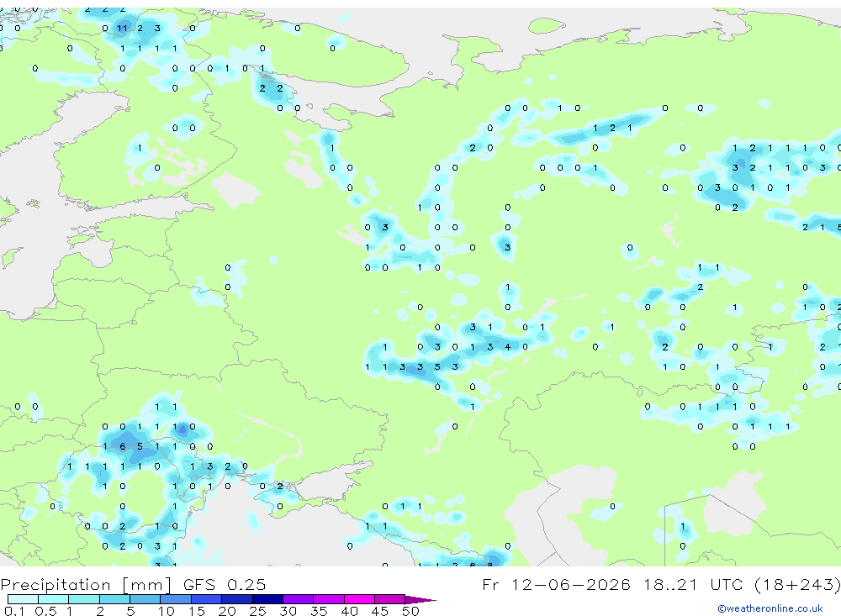Click the 0.5–1 mm legend color swatch
The width and height of the screenshot is (841, 616).
(53, 599)
